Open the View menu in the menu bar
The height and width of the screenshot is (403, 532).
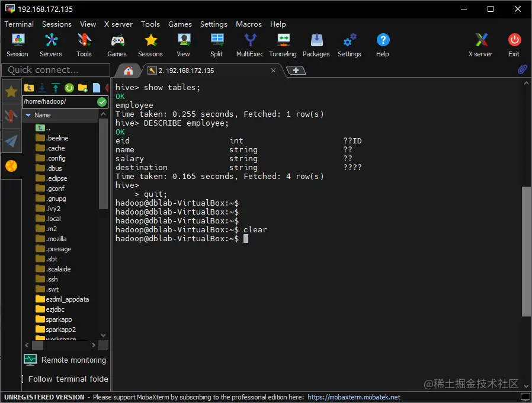pyautogui.click(x=88, y=24)
